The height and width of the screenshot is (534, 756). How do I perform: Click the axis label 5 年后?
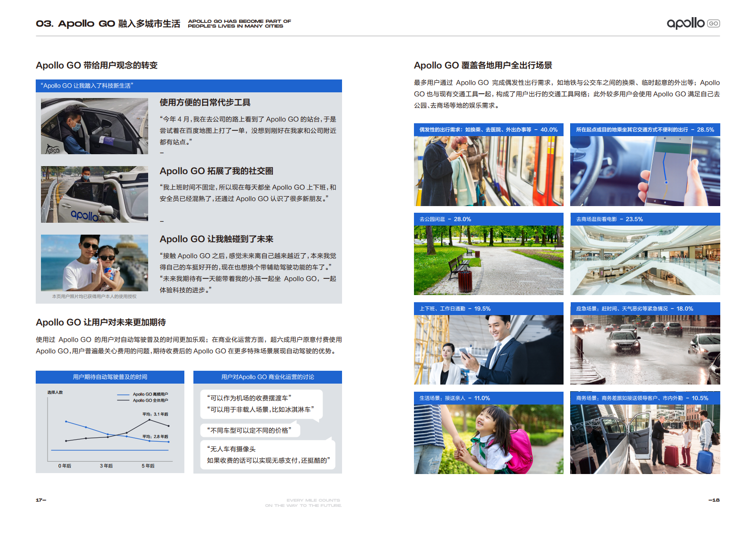[x=148, y=466]
